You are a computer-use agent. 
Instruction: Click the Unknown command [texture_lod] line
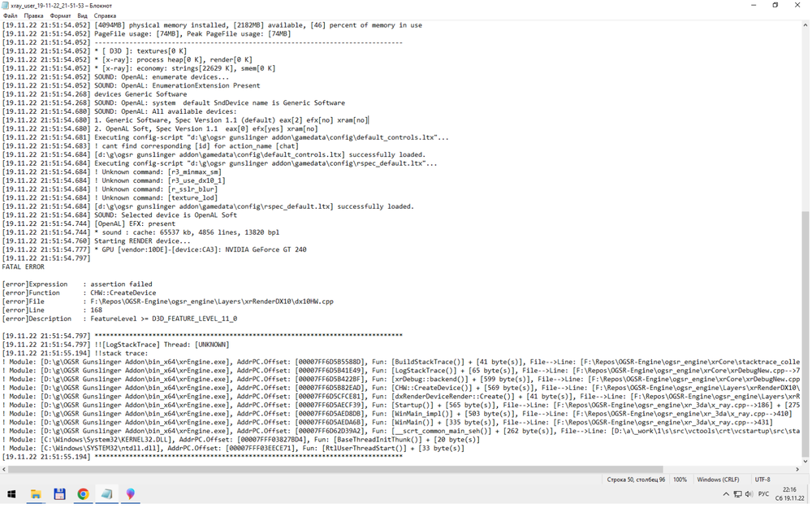[110, 198]
